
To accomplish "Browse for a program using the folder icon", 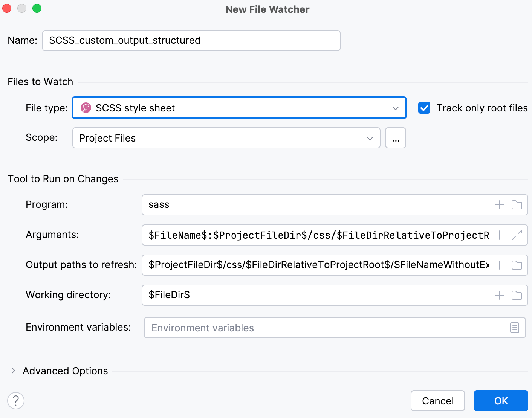I will click(517, 205).
